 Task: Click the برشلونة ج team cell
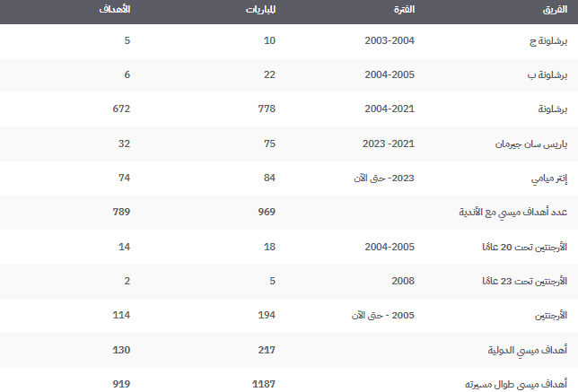[x=546, y=41]
